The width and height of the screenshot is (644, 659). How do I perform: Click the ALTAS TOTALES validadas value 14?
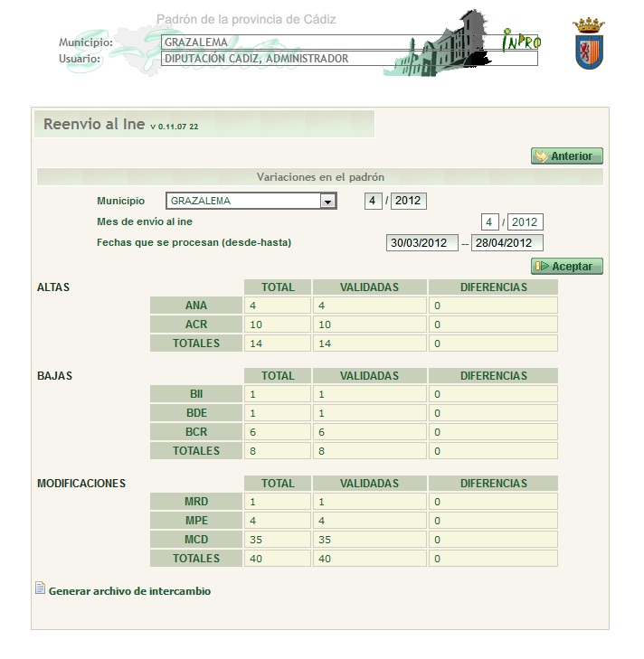(369, 344)
